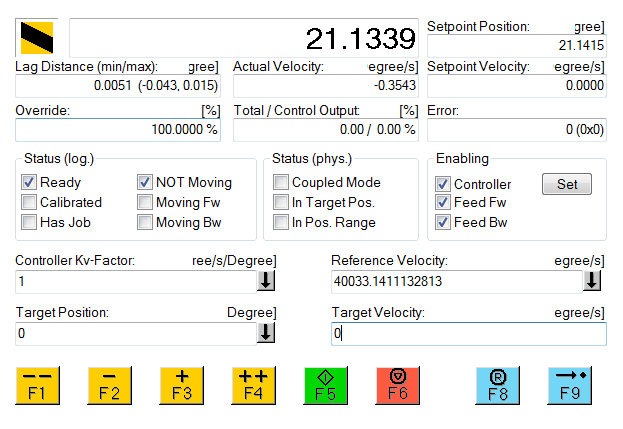Toggle the Controller enabling checkbox
Image resolution: width=623 pixels, height=429 pixels.
pos(443,184)
